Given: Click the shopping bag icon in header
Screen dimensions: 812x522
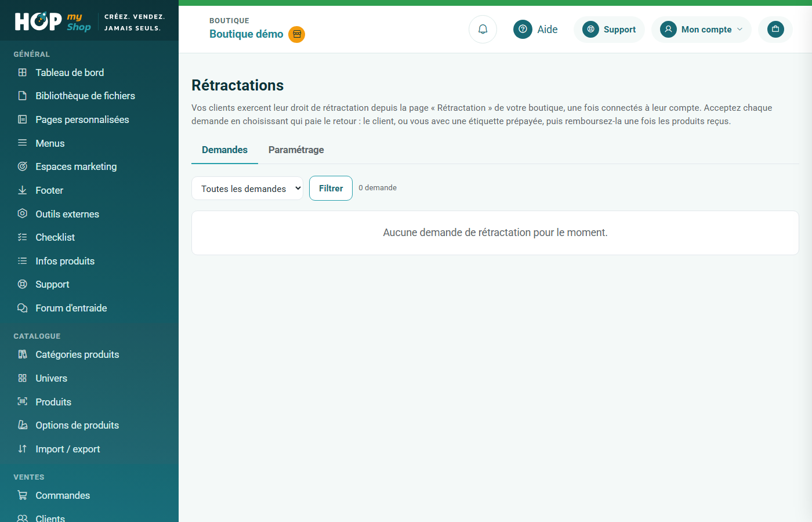Looking at the screenshot, I should point(775,29).
